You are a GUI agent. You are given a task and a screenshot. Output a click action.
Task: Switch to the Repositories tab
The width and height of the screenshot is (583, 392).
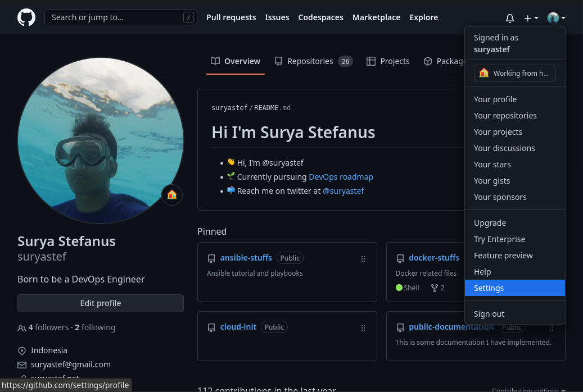(x=314, y=61)
